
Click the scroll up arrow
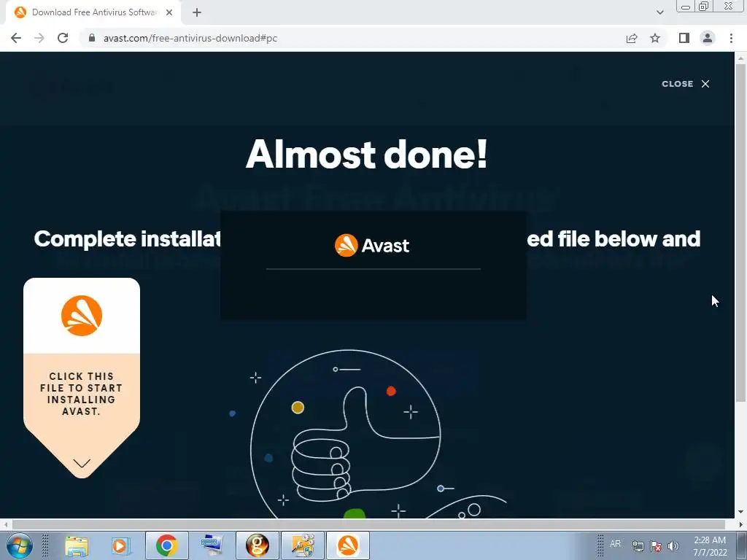tap(741, 58)
